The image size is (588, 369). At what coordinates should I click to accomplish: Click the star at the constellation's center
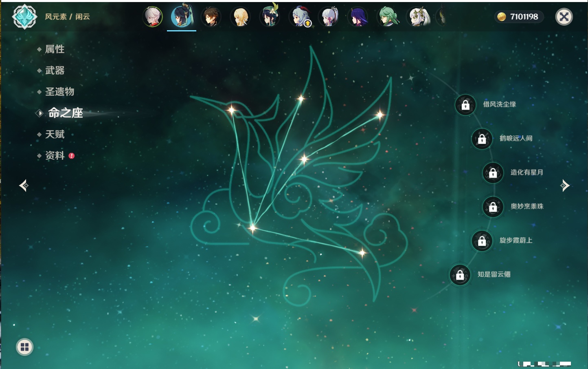point(304,159)
